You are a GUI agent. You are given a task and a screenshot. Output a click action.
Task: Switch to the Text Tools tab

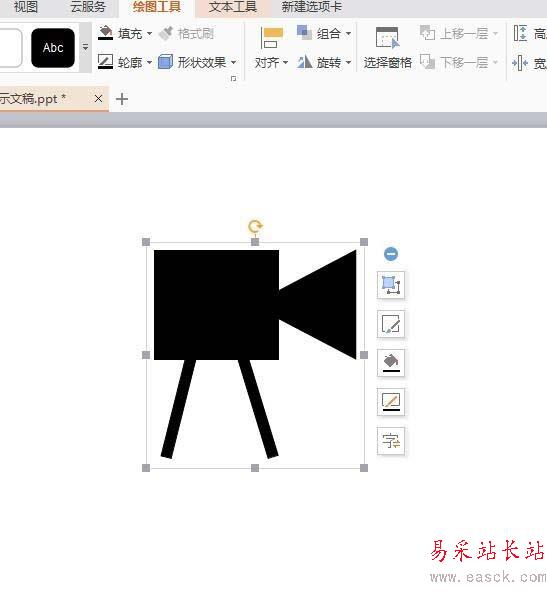point(233,7)
